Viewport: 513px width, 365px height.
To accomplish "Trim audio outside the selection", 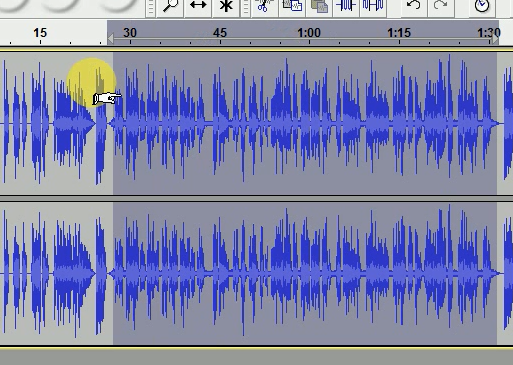I will click(x=346, y=5).
